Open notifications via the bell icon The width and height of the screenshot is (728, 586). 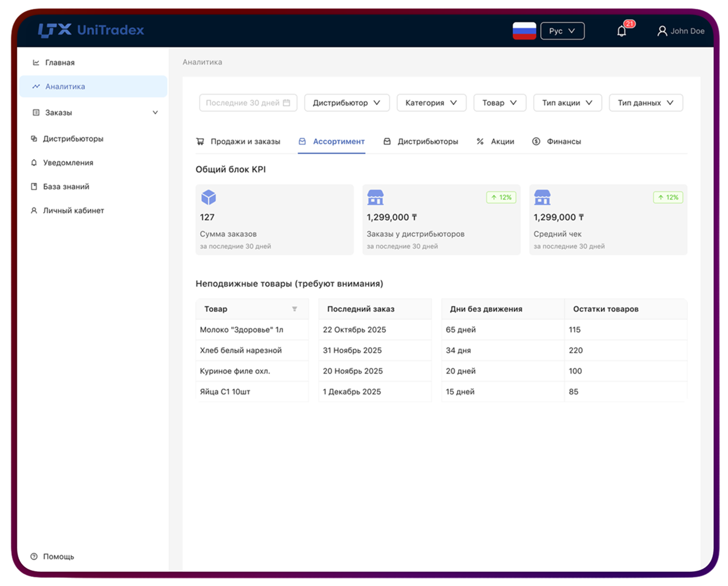(x=621, y=31)
